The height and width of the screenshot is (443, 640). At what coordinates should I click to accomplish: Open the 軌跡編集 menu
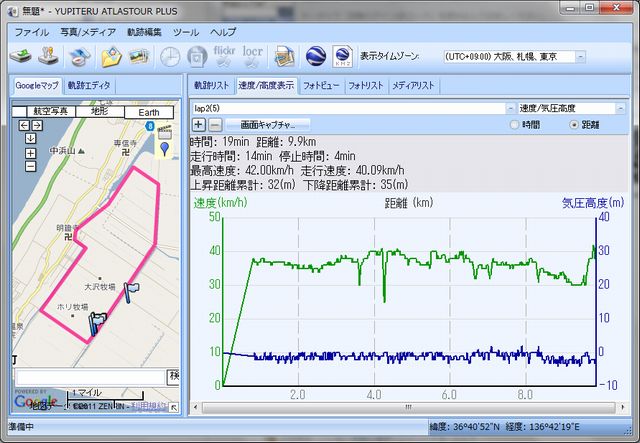(144, 32)
